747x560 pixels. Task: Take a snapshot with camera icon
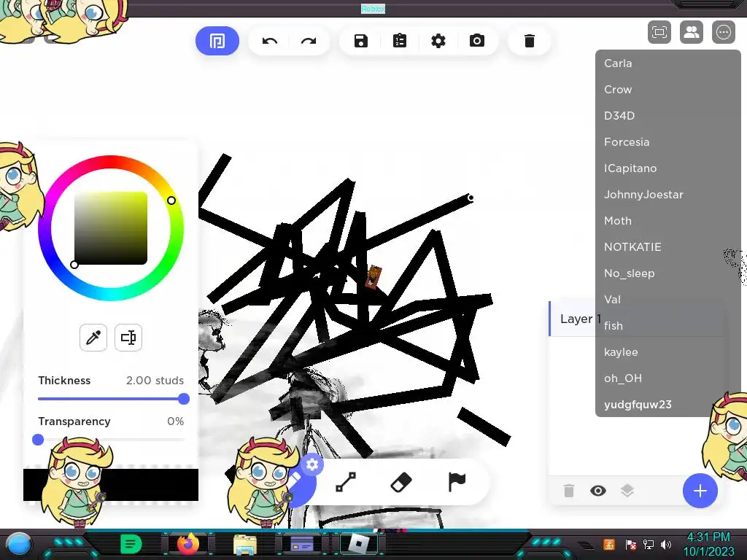(x=477, y=41)
